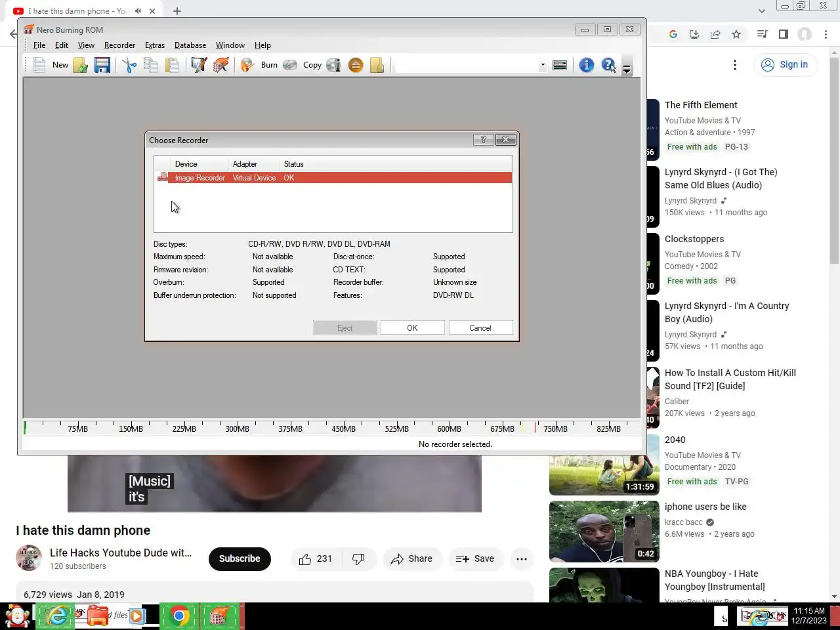Viewport: 840px width, 630px height.
Task: Click the Cut scissors icon in Nero toolbar
Action: (129, 65)
